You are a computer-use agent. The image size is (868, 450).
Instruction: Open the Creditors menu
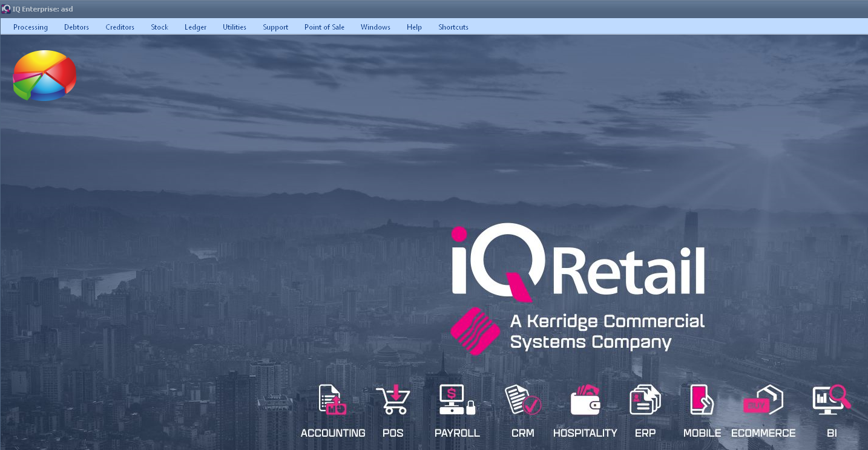pos(120,27)
